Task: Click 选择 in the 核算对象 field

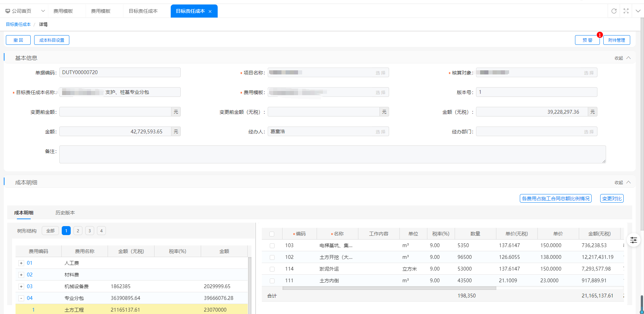Action: (x=589, y=73)
